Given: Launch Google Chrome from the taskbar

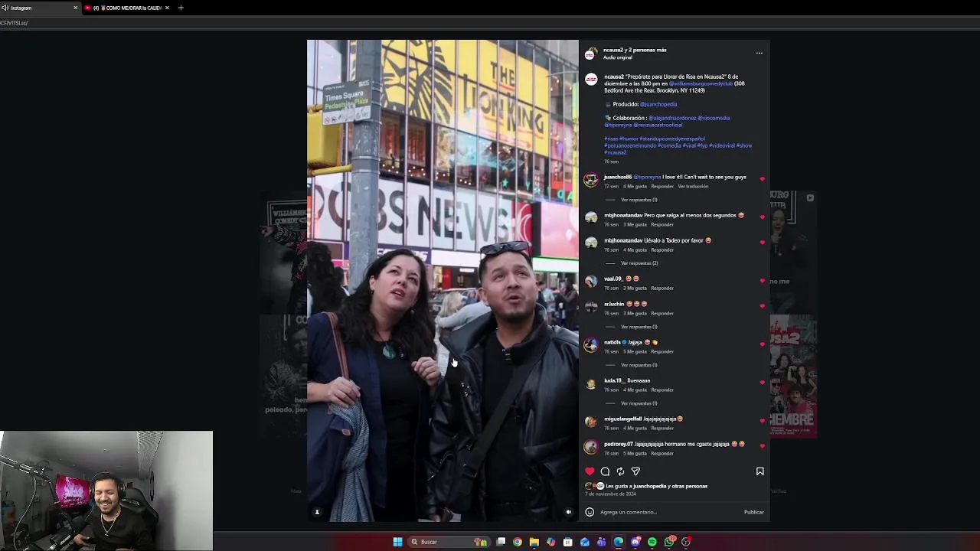Looking at the screenshot, I should click(518, 542).
